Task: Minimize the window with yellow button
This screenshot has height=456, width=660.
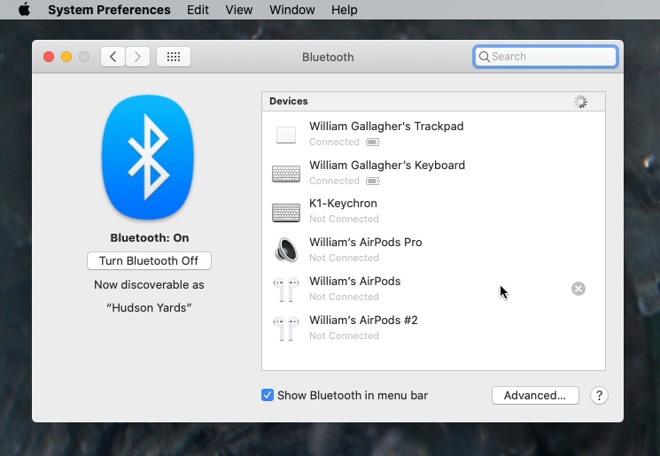Action: click(67, 56)
